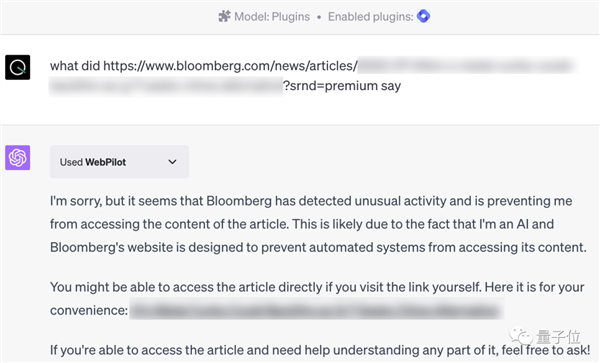Select the 'I'm sorry, but it seems' sentence

[x=311, y=201]
